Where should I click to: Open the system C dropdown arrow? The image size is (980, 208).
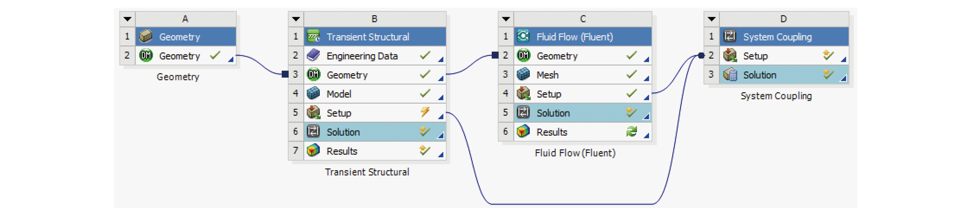506,19
